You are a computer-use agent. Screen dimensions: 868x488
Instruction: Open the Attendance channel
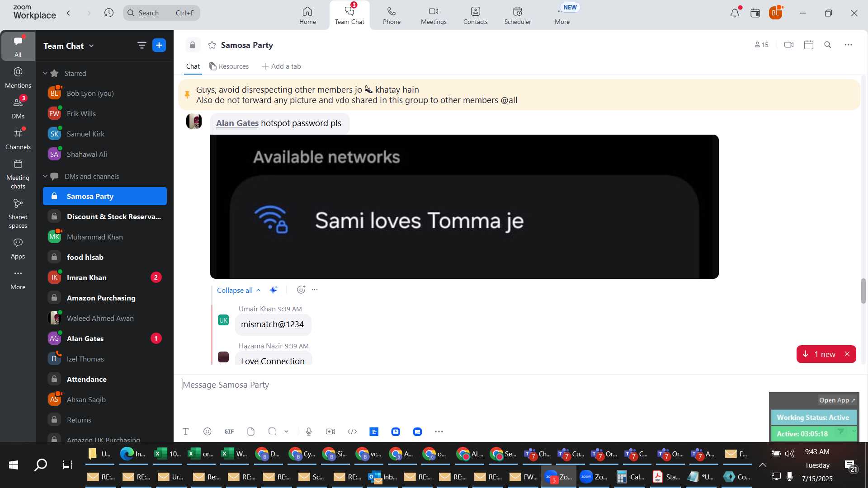105,379
